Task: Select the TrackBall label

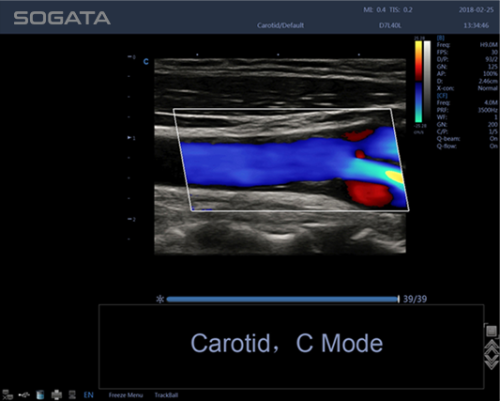Action: point(166,395)
